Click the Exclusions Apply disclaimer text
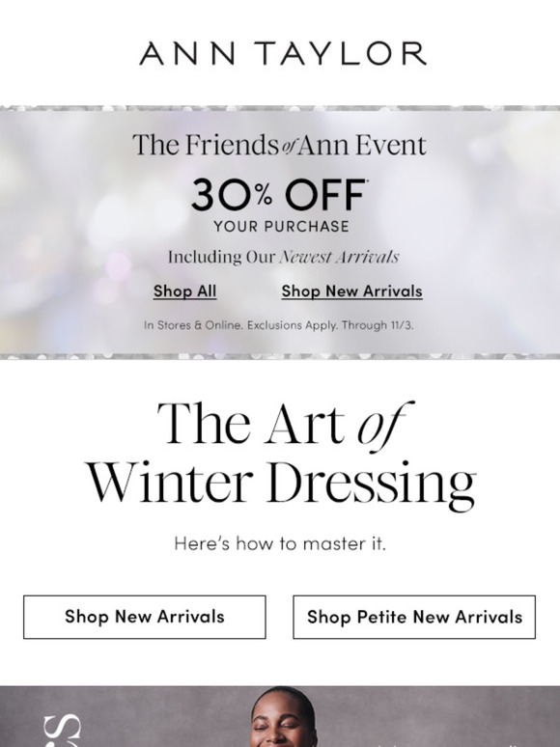560x747 pixels. pyautogui.click(x=293, y=325)
